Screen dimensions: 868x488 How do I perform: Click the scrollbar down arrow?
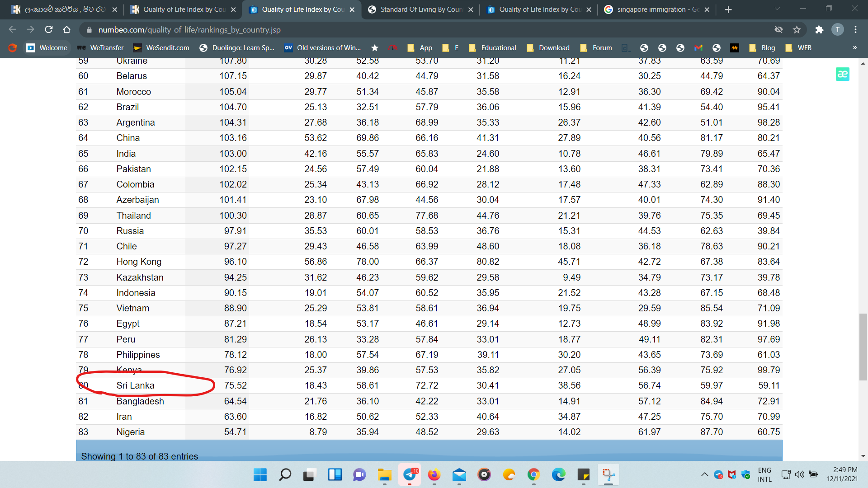pos(863,456)
